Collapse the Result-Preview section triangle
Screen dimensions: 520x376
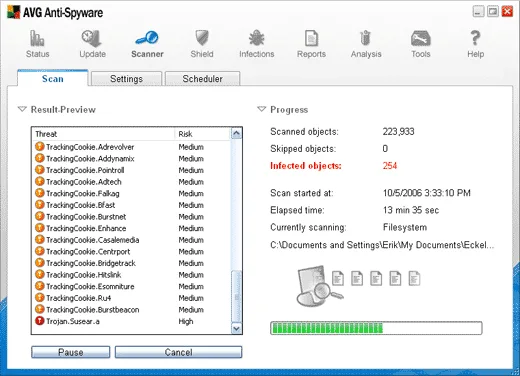pos(22,109)
